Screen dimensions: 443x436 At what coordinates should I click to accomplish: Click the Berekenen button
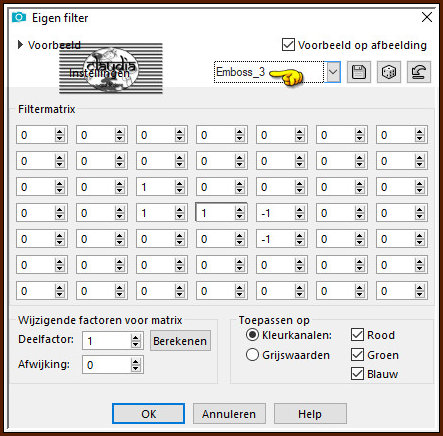(x=180, y=341)
